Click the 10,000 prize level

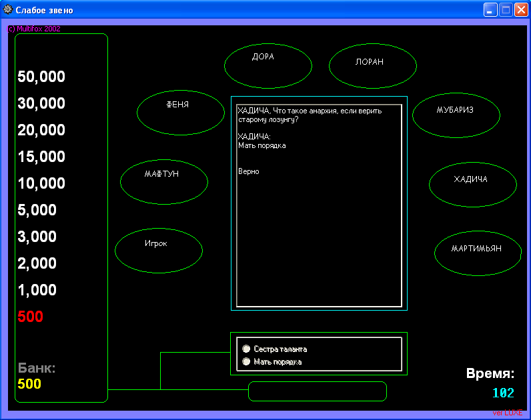click(x=41, y=183)
